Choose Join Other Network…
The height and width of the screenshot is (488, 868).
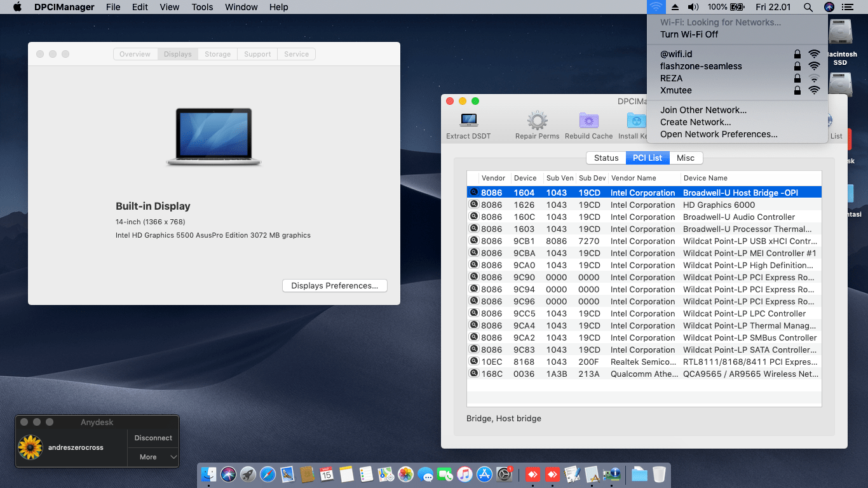[x=737, y=110]
